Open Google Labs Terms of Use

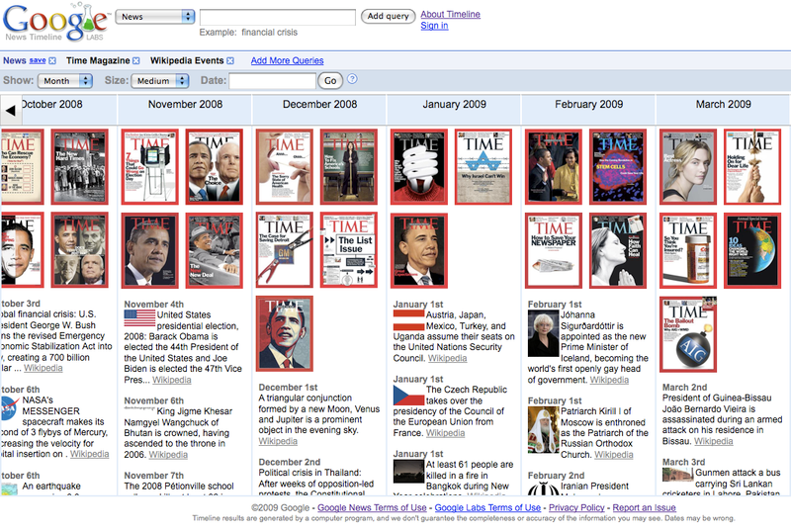tap(487, 507)
